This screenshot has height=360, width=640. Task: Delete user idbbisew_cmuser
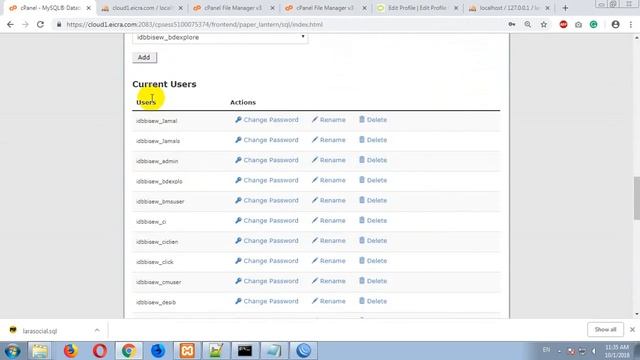tap(373, 281)
